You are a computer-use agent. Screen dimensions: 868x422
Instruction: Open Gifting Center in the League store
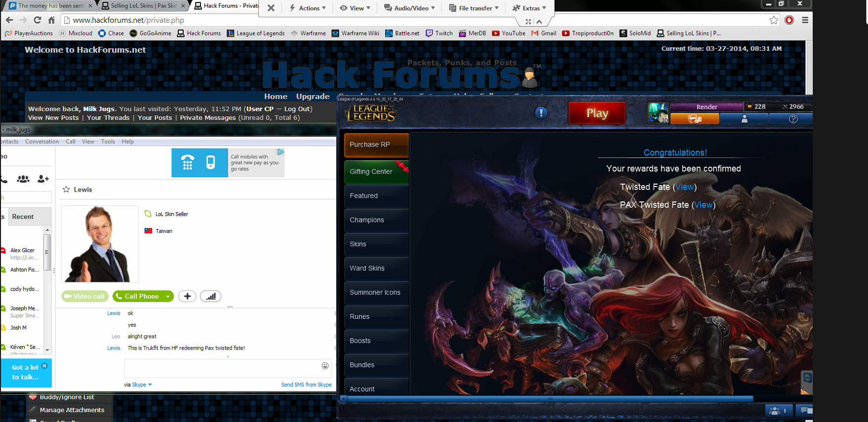click(376, 172)
